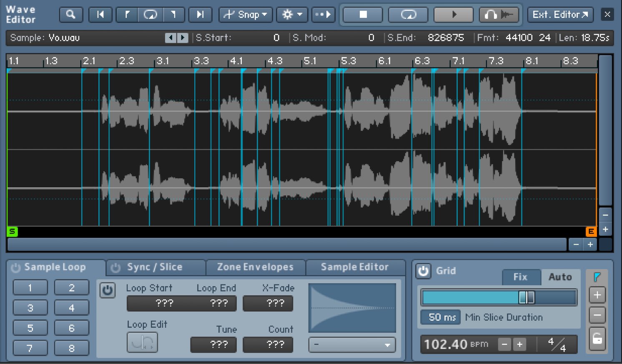The height and width of the screenshot is (364, 622).
Task: Open the gear command menu
Action: [292, 15]
